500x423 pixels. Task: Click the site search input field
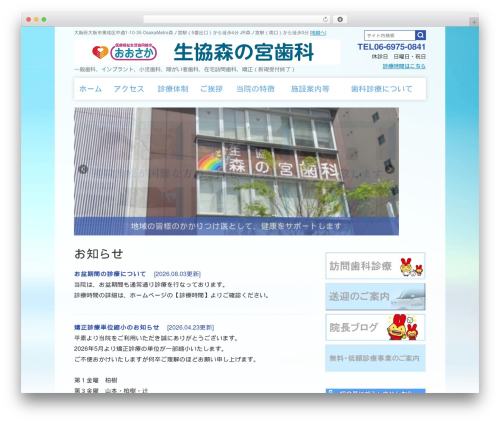(x=390, y=35)
